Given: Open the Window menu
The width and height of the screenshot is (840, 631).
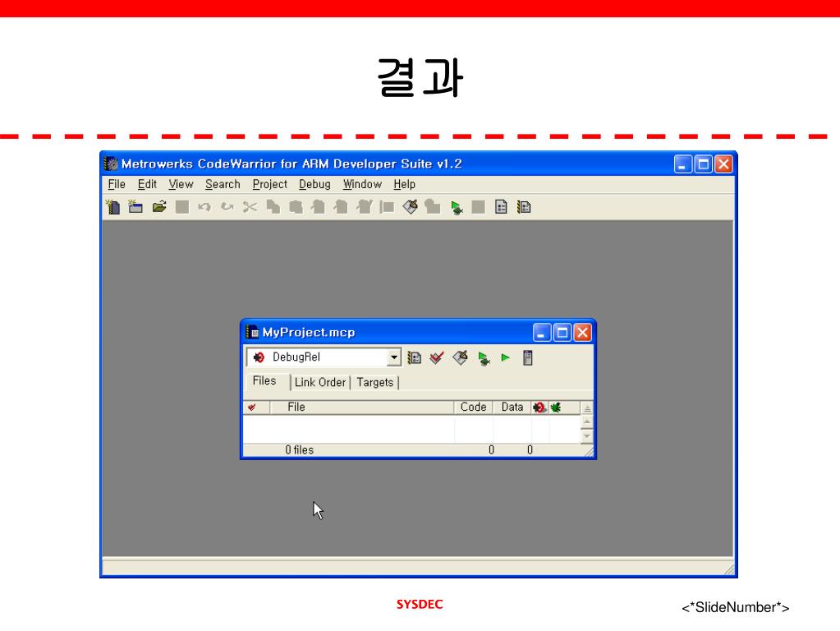Looking at the screenshot, I should point(362,184).
